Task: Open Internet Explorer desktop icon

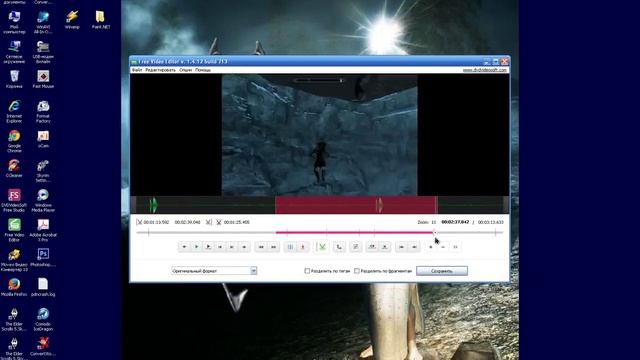Action: (x=14, y=111)
